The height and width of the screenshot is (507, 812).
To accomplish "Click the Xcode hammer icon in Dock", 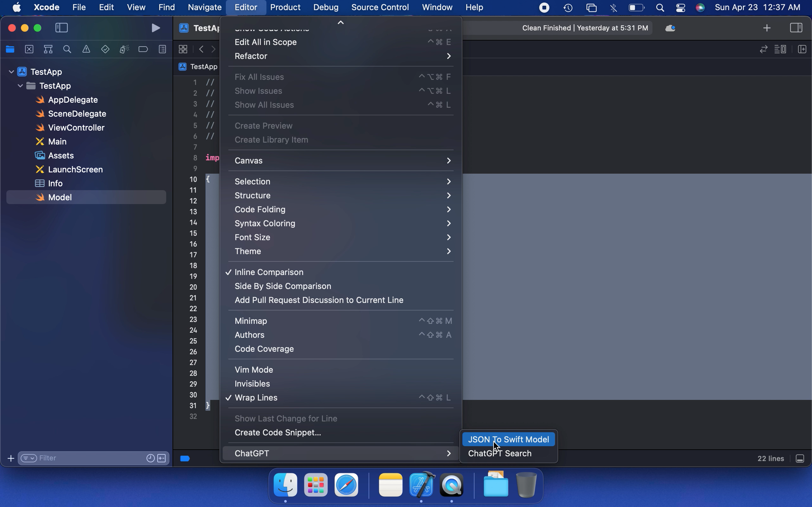I will (422, 485).
